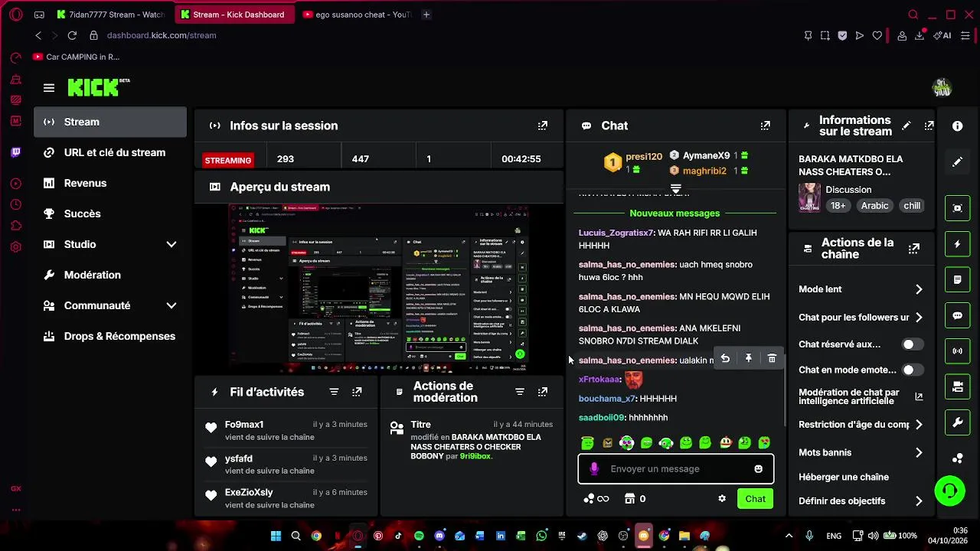Image resolution: width=980 pixels, height=551 pixels.
Task: Open chat settings gear icon
Action: coord(721,499)
